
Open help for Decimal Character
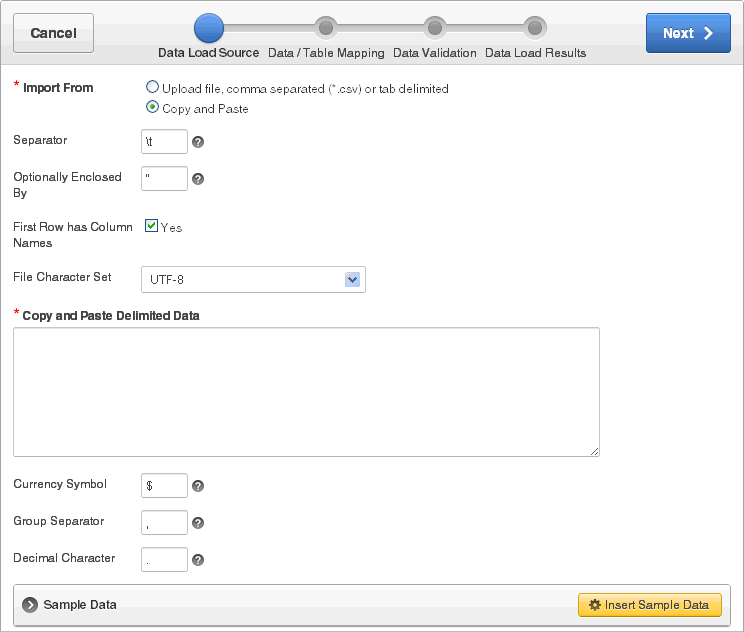[x=198, y=560]
